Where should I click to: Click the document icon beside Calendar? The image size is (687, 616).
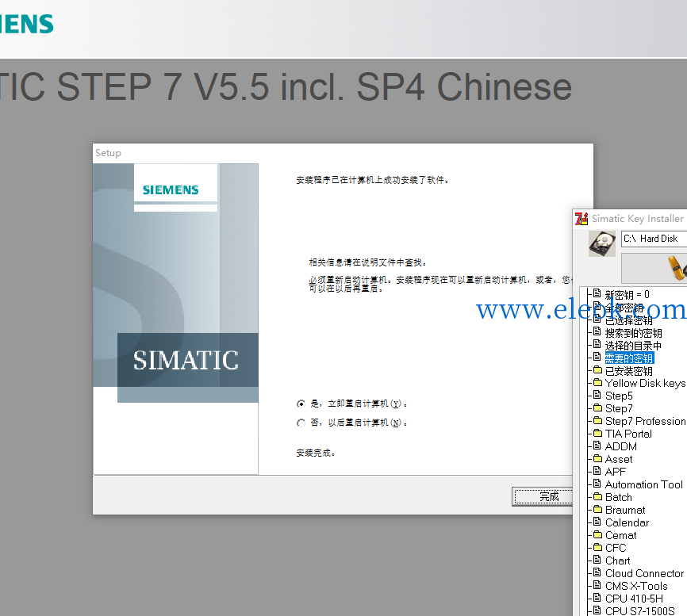coord(597,522)
